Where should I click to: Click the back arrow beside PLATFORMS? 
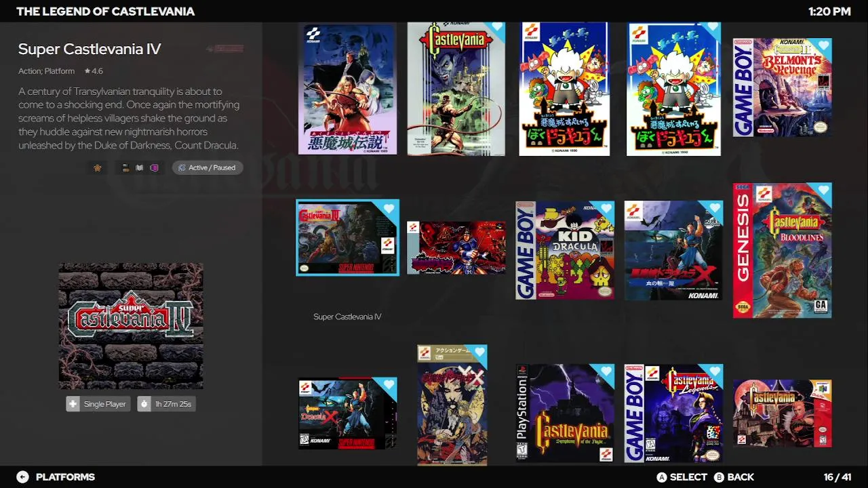point(22,477)
